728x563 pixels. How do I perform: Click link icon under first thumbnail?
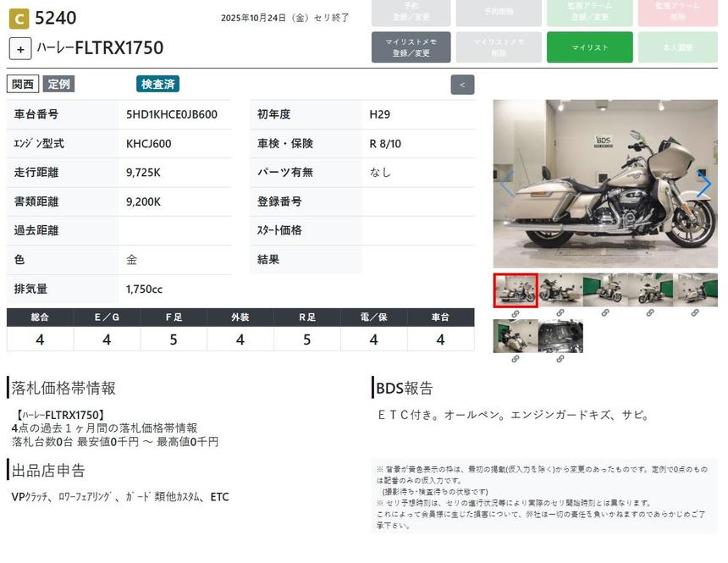coord(515,313)
